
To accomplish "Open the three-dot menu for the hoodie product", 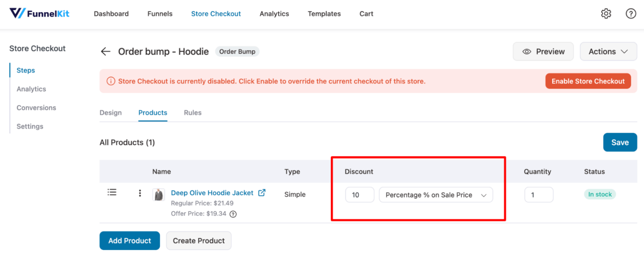I will pos(140,193).
